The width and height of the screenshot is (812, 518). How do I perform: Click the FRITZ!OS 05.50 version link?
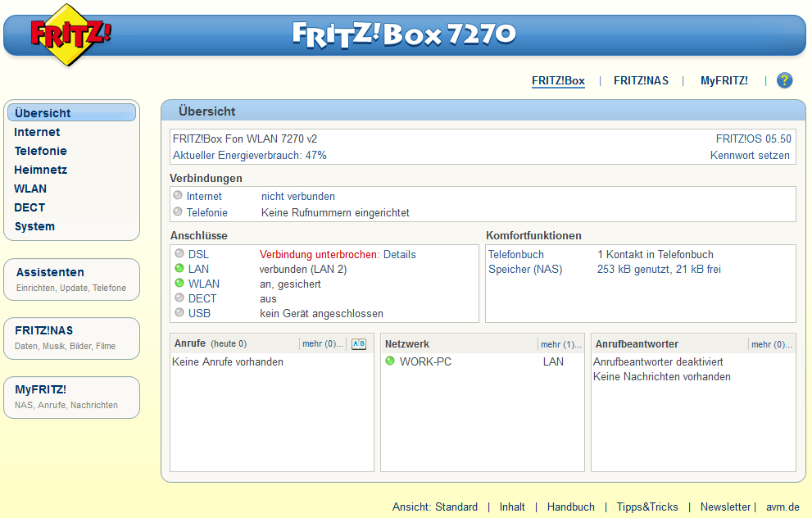(x=754, y=139)
